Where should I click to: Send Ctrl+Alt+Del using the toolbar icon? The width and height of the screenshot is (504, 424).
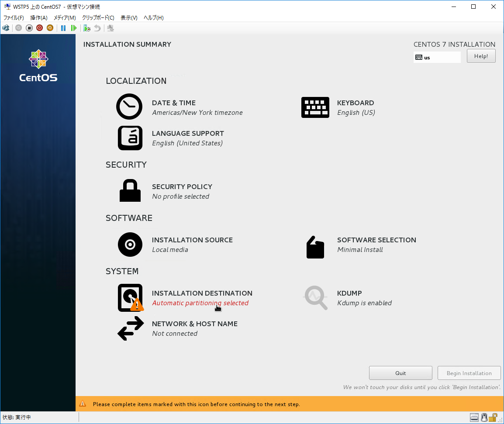(x=6, y=28)
